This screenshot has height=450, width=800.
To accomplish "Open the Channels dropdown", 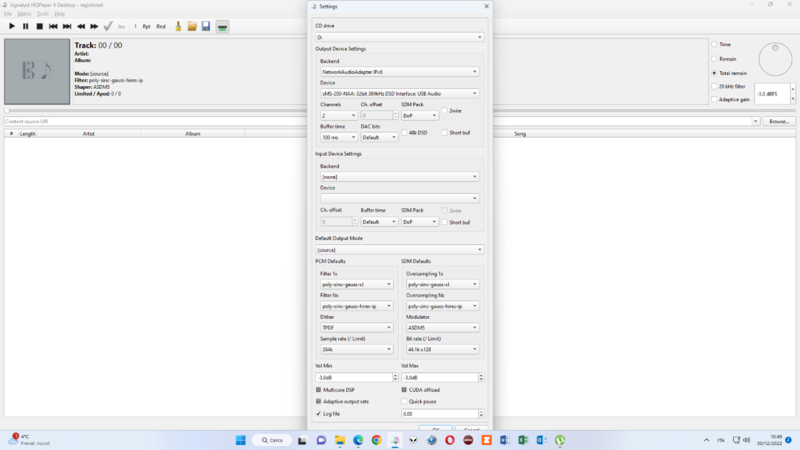I will (338, 116).
